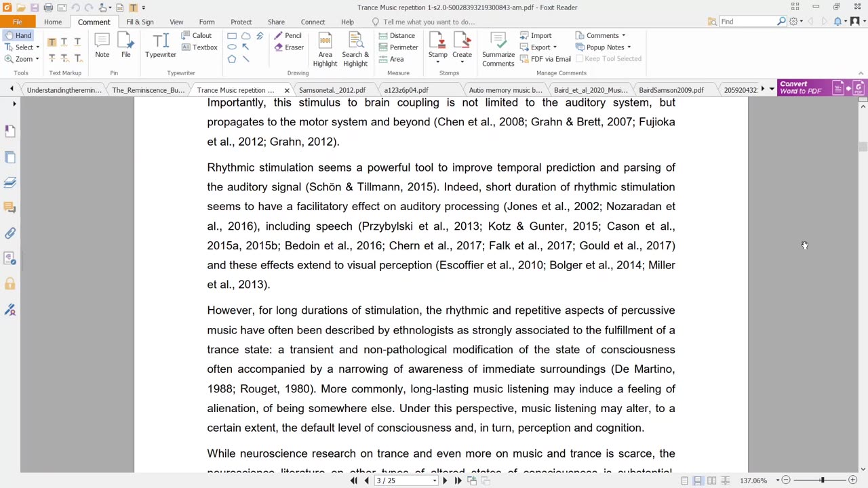Viewport: 868px width, 488px height.
Task: Open the comments panel in left sidebar
Action: (10, 208)
